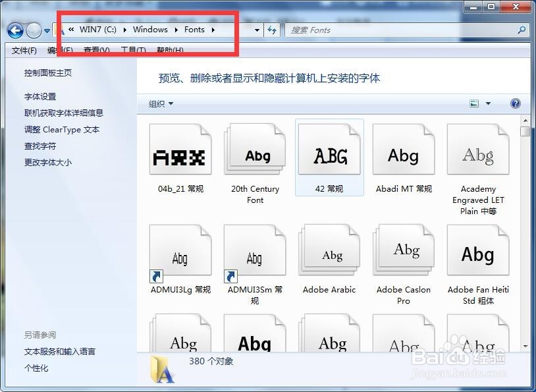Screen dimensions: 536x392
Task: Expand arrow after WIN7 (C:) breadcrumb
Action: (x=124, y=30)
